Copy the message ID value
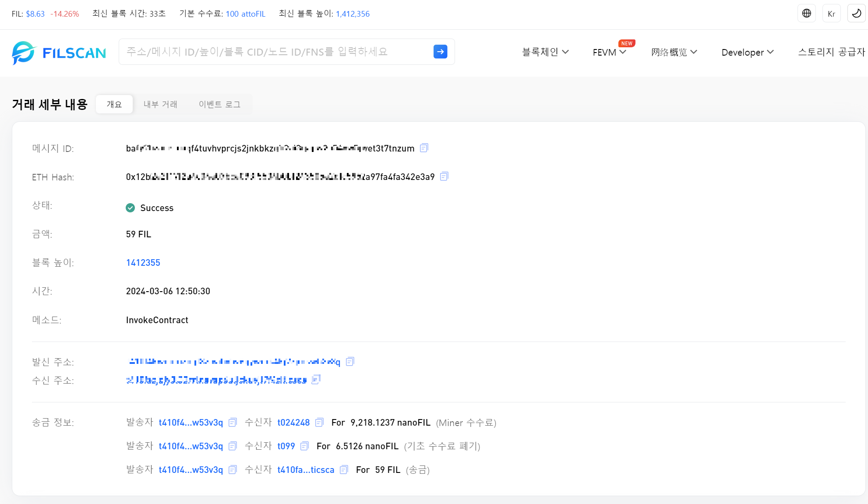This screenshot has height=504, width=868. pos(423,148)
